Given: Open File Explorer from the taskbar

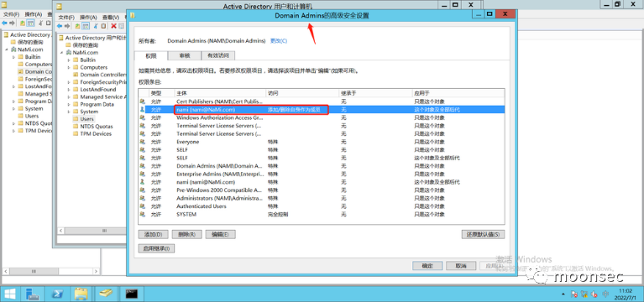Looking at the screenshot, I should click(81, 294).
